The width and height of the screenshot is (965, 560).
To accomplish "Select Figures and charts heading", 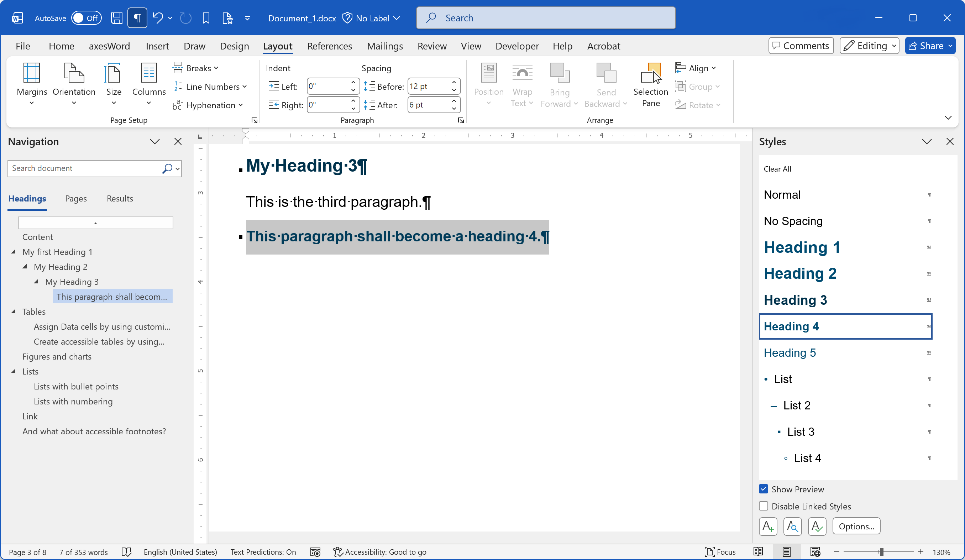I will pyautogui.click(x=57, y=356).
